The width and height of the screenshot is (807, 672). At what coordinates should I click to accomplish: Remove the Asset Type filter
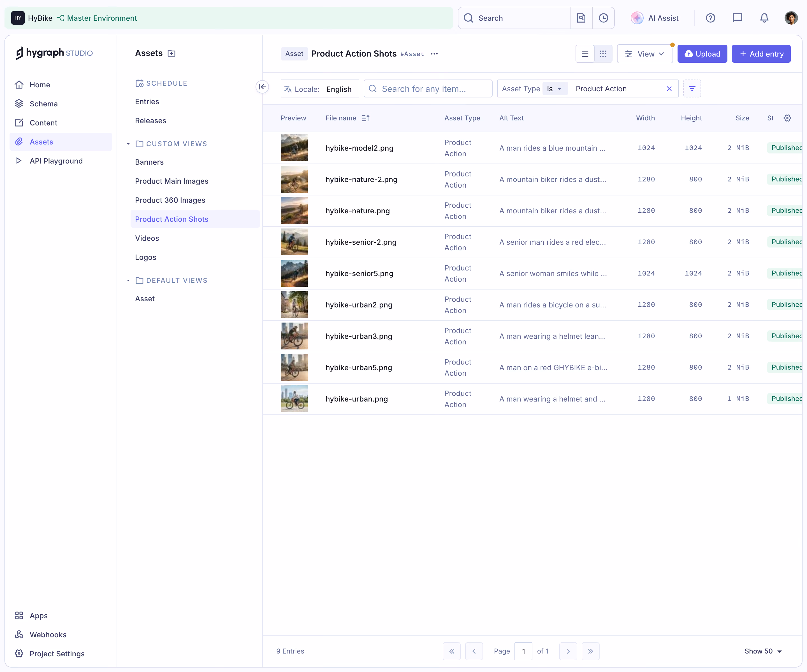(x=669, y=89)
